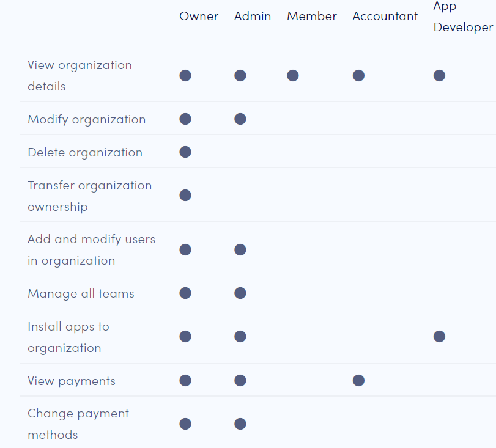Click the Manage all teams row label

coord(81,294)
